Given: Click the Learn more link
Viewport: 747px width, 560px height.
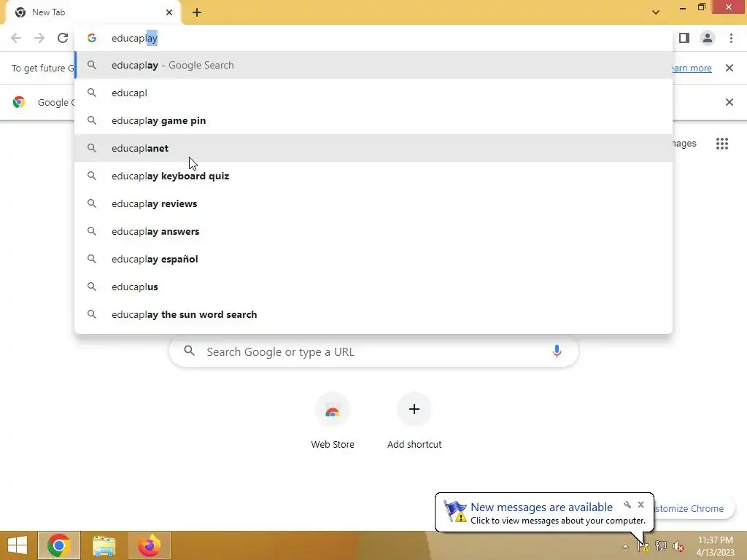Looking at the screenshot, I should [692, 68].
